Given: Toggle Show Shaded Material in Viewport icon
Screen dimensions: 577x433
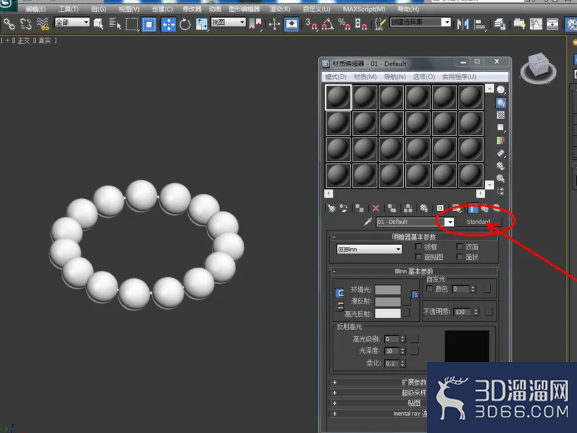Looking at the screenshot, I should coord(456,209).
